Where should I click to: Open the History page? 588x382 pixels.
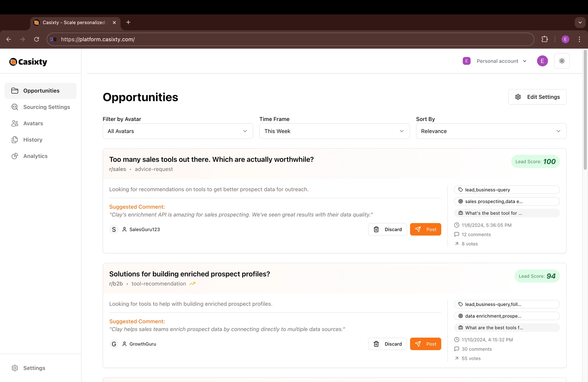40,140
